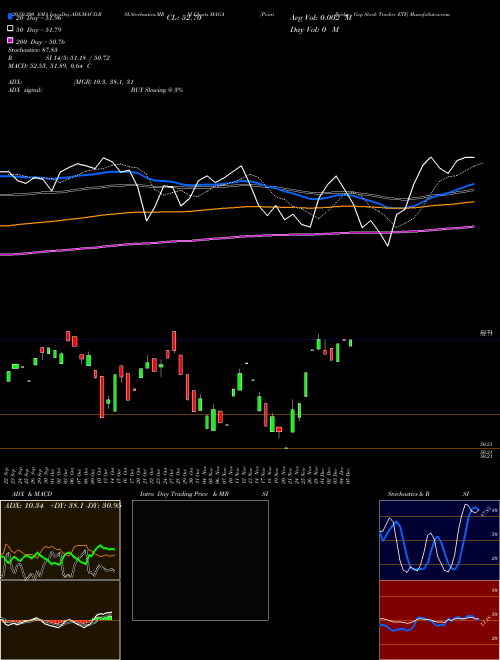This screenshot has width=500, height=660.
Task: Click the 'SI 14/3: 51.18 / 59.72' value
Action: pos(78,58)
